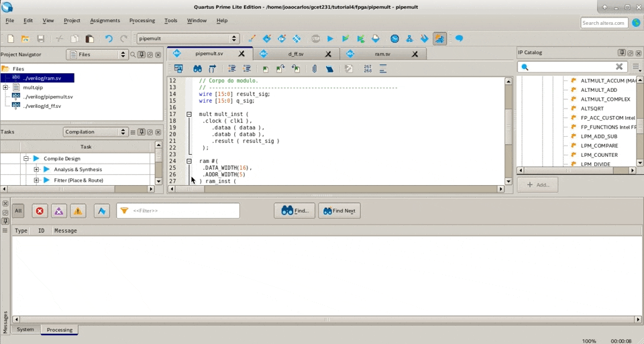Show error messages with red X filter
Viewport: 644px width, 344px height.
(40, 211)
